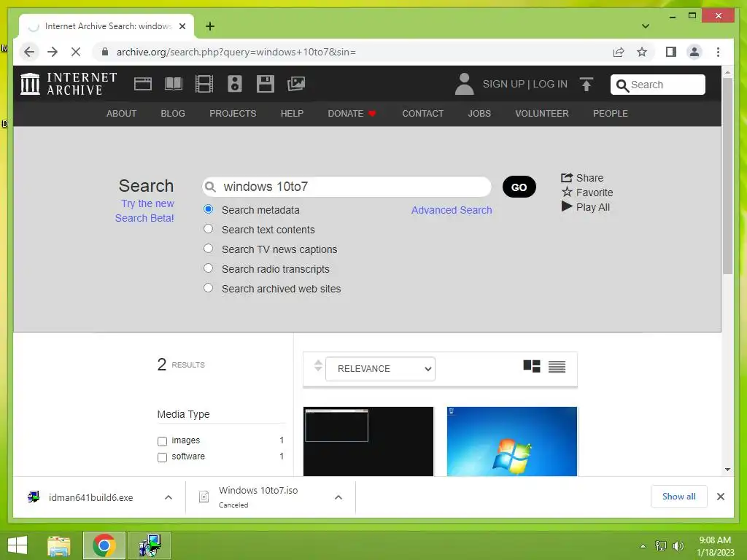Check the images media type filter
The width and height of the screenshot is (747, 560).
point(162,441)
